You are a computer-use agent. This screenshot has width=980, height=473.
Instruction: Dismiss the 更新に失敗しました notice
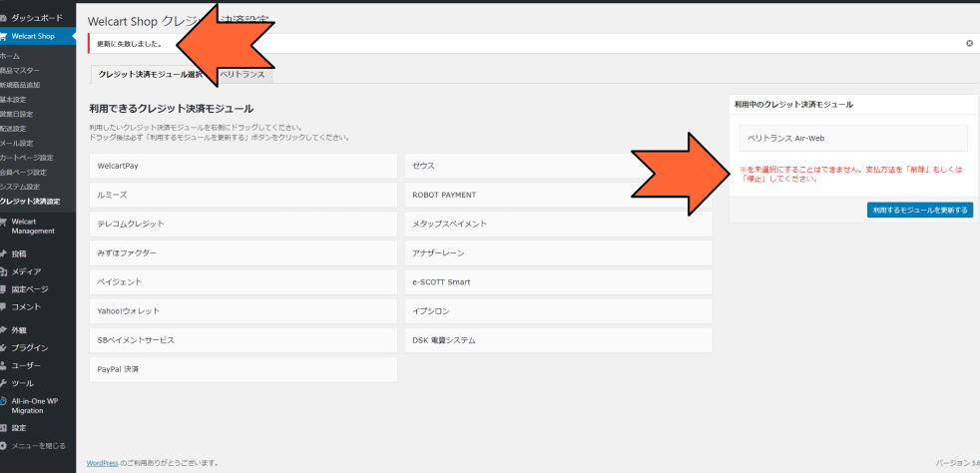[x=969, y=43]
